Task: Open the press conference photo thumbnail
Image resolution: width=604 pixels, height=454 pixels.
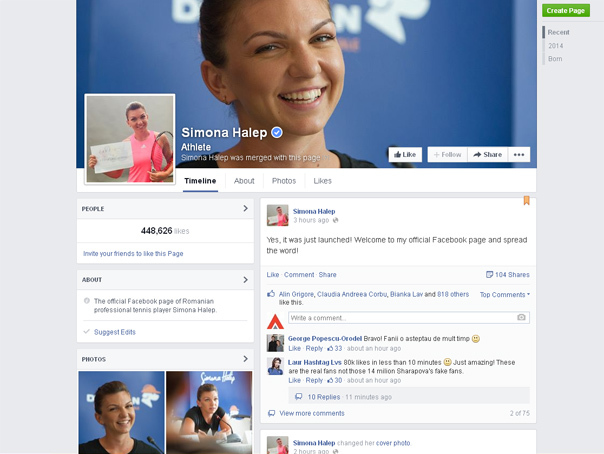Action: coord(209,412)
